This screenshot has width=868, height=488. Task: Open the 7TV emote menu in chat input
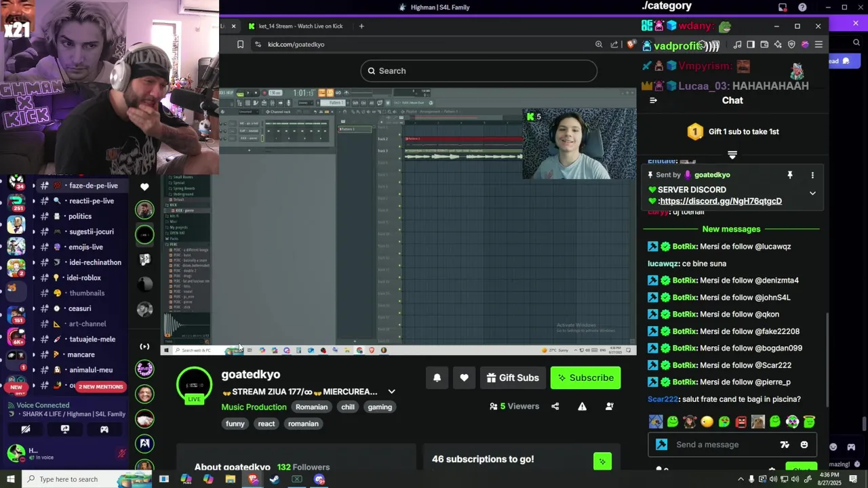785,445
